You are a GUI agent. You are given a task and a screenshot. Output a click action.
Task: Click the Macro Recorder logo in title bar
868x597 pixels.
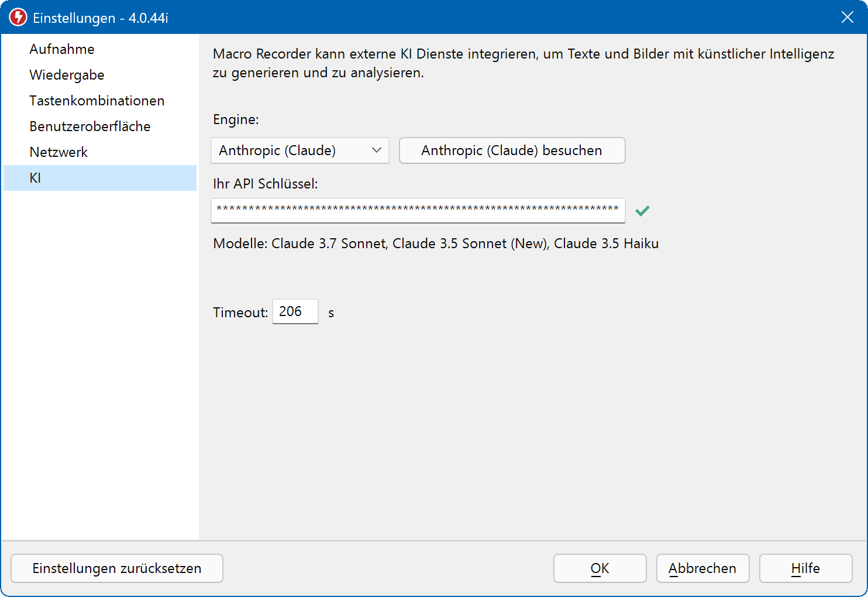(18, 17)
